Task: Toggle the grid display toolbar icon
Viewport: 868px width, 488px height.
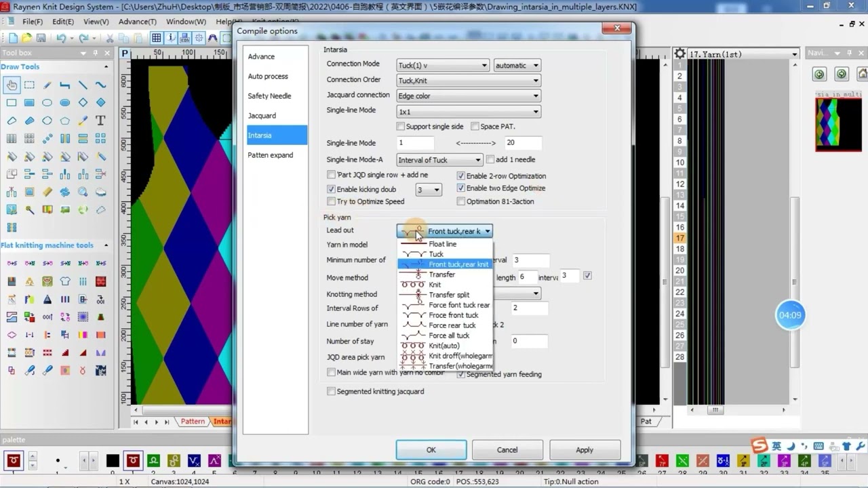Action: (156, 38)
